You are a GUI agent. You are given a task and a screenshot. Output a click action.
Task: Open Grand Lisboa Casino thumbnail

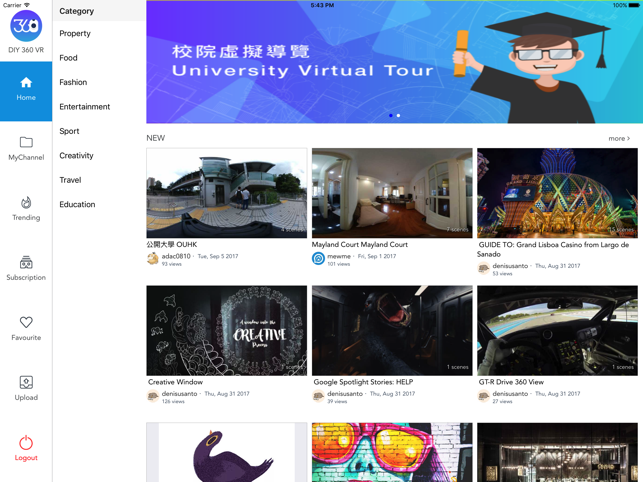click(x=557, y=193)
